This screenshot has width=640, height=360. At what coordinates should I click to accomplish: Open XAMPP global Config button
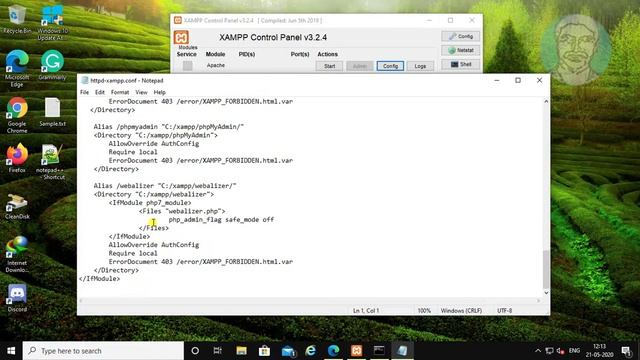click(x=461, y=36)
